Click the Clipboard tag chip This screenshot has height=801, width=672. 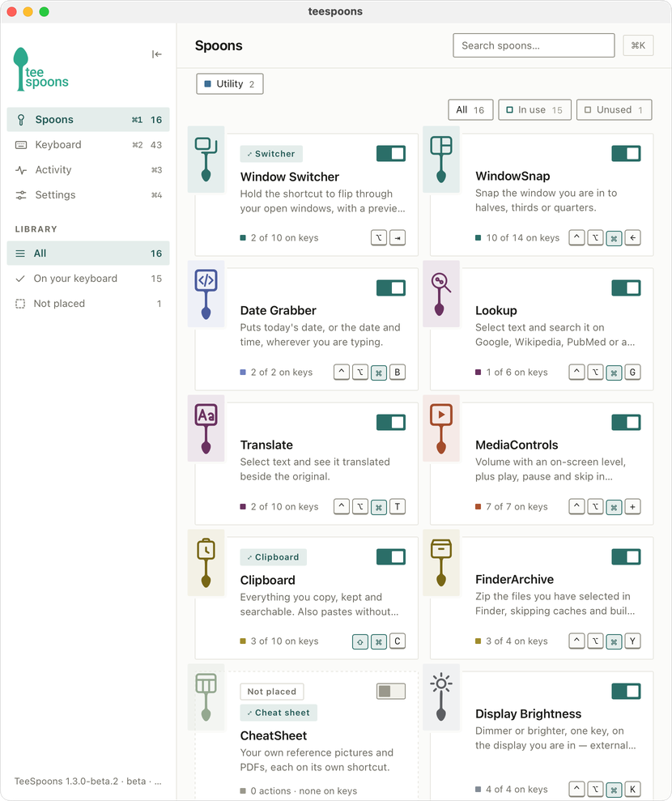273,557
